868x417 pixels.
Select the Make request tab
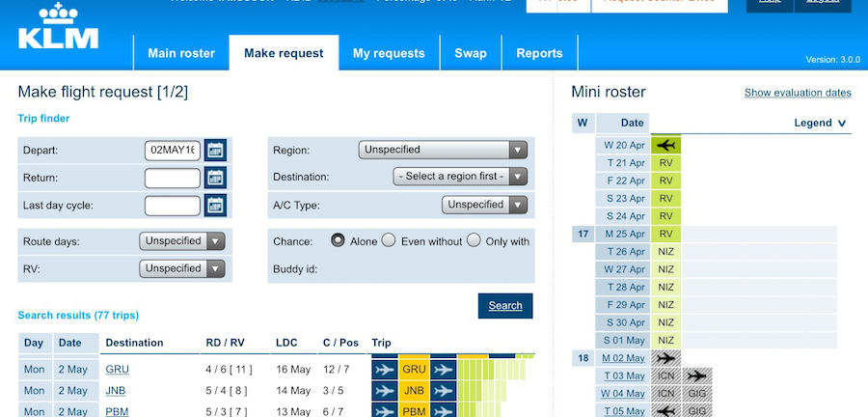(x=284, y=53)
